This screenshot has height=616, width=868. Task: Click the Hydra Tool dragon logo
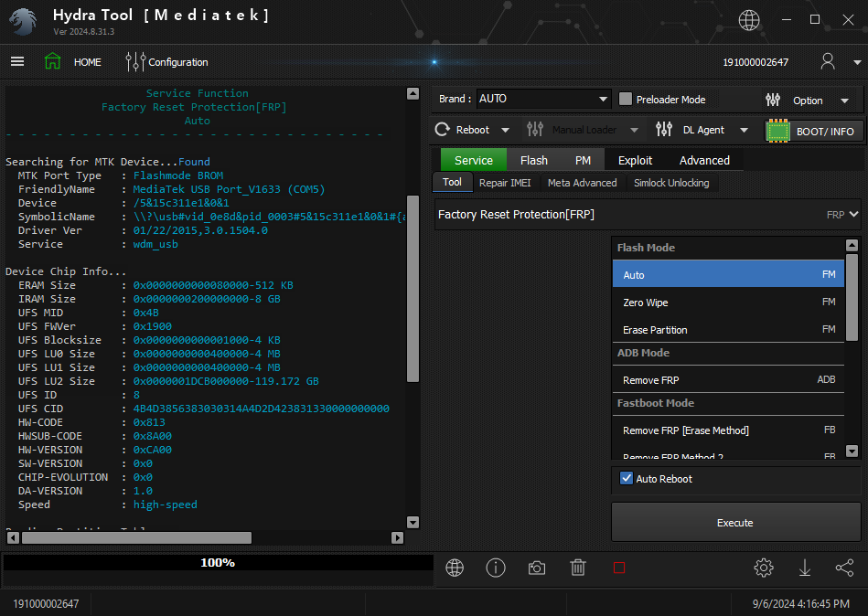23,22
